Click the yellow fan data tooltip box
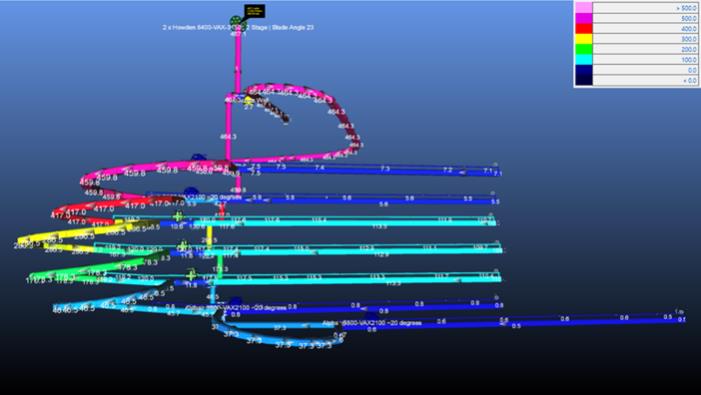Screen dimensions: 701x395 254,11
